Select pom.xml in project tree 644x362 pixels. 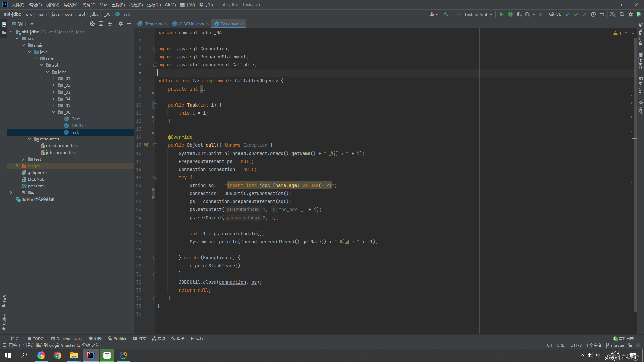tap(36, 186)
